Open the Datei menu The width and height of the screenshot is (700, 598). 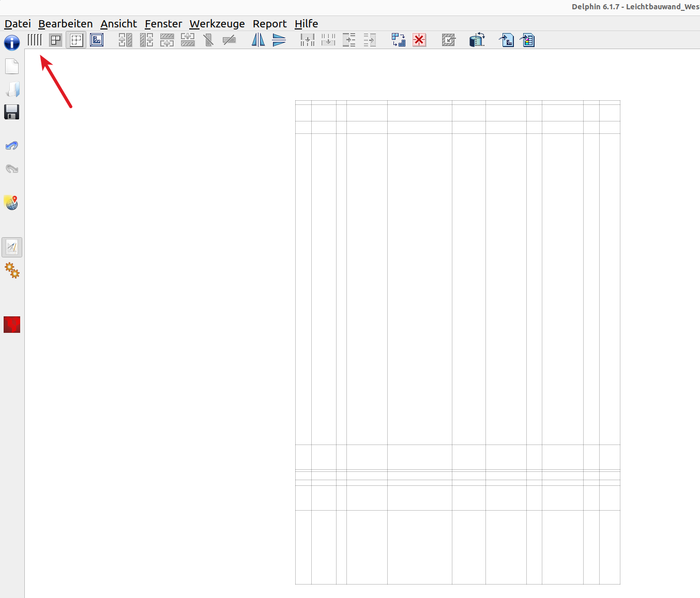[18, 24]
